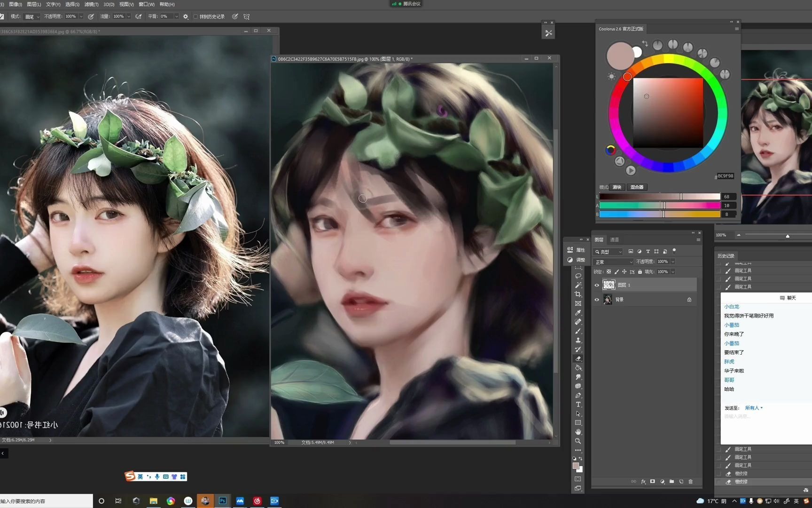This screenshot has width=812, height=508.
Task: Open 发送至 所有人 recipient dropdown in chat
Action: [x=754, y=408]
